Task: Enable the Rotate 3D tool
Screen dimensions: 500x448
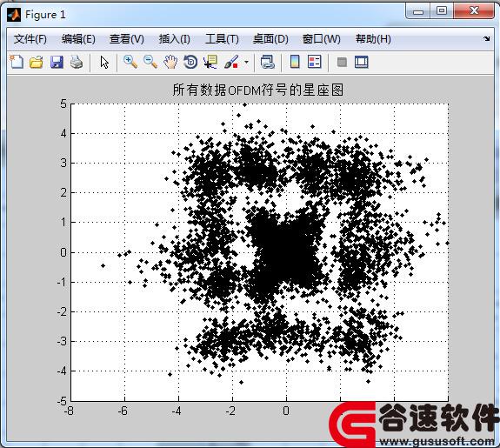Action: point(190,62)
